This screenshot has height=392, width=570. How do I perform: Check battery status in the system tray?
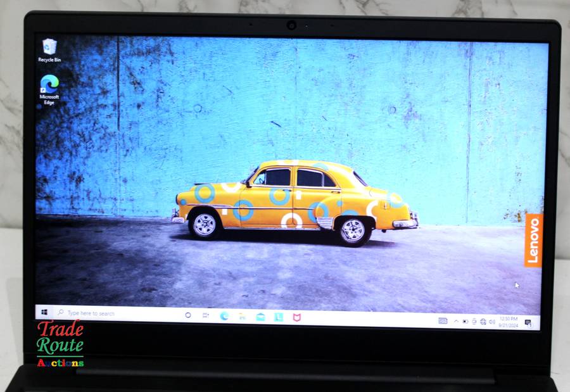(465, 322)
